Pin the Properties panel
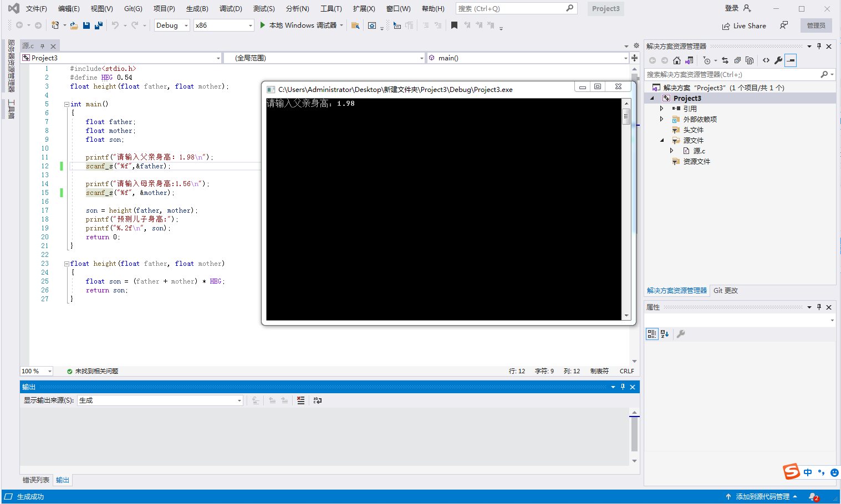Image resolution: width=841 pixels, height=504 pixels. coord(819,307)
